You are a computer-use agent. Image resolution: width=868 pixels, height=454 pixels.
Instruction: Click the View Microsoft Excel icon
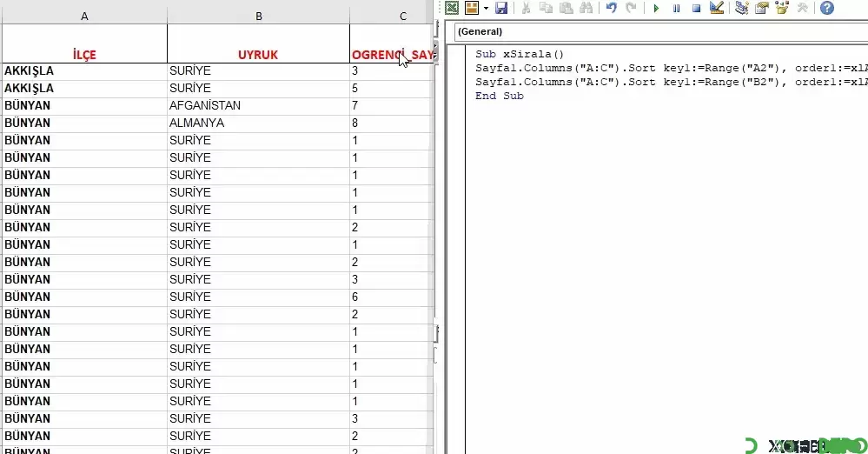click(452, 8)
